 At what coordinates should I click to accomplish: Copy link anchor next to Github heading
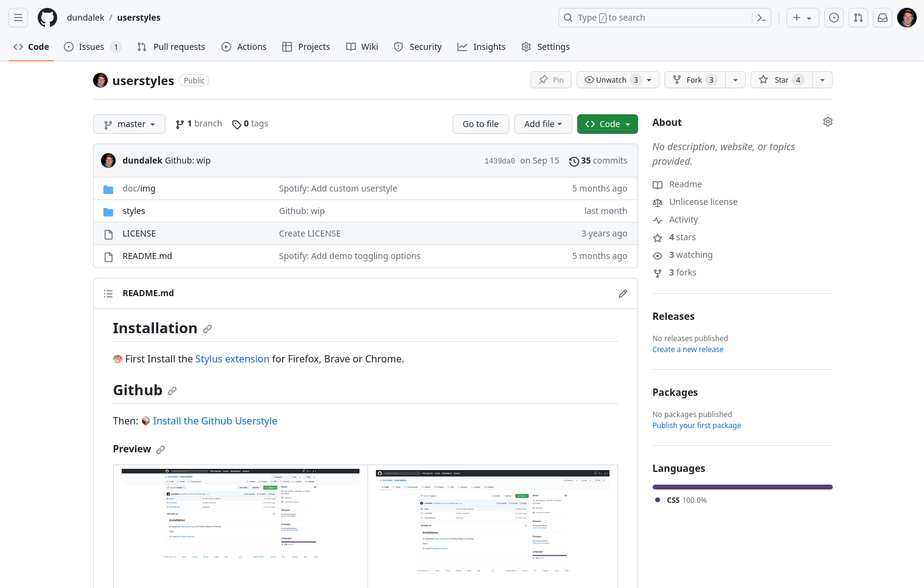(172, 391)
